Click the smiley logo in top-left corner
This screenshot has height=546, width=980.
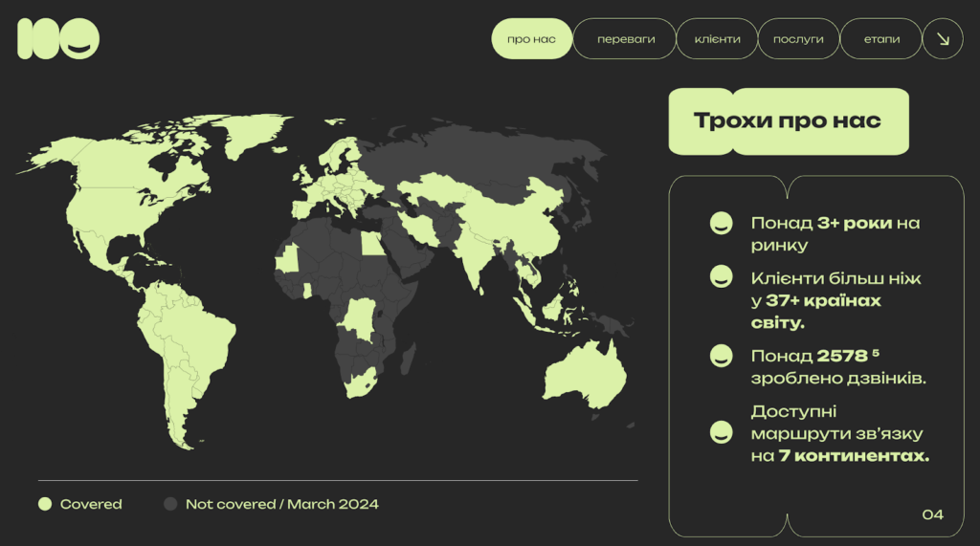point(58,39)
